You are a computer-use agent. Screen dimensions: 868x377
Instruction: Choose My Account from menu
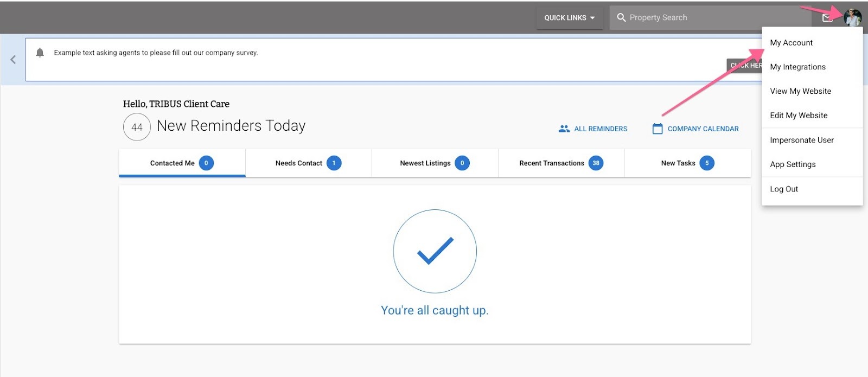(x=791, y=43)
